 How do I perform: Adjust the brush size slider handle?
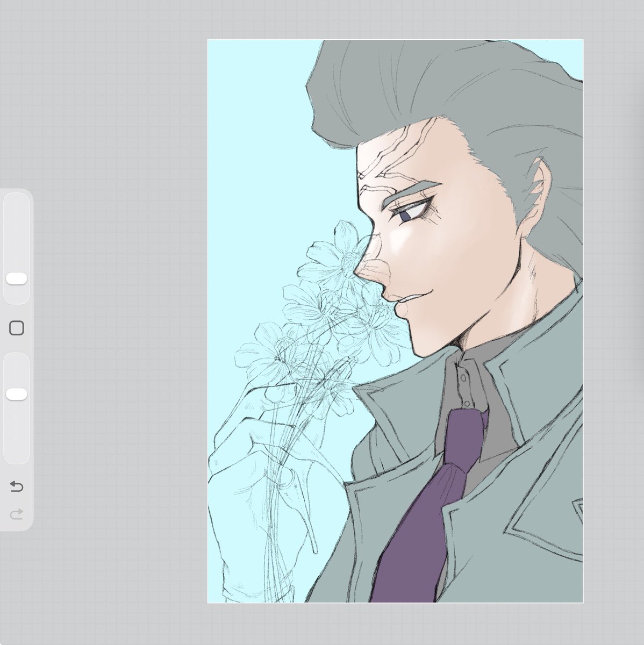[x=17, y=278]
